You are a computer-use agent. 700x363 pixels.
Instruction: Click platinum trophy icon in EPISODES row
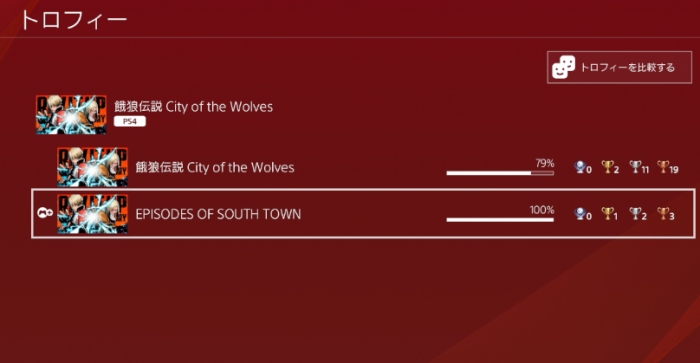coord(580,213)
